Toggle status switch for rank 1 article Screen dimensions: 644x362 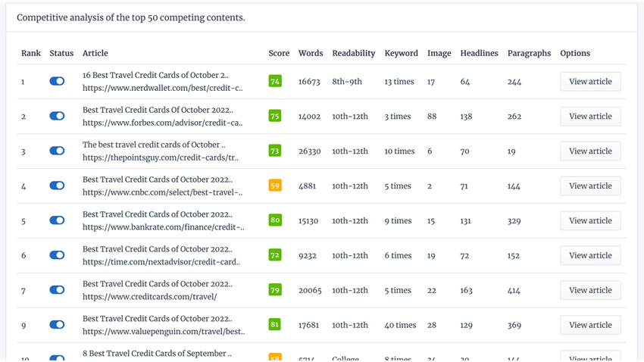tap(57, 82)
